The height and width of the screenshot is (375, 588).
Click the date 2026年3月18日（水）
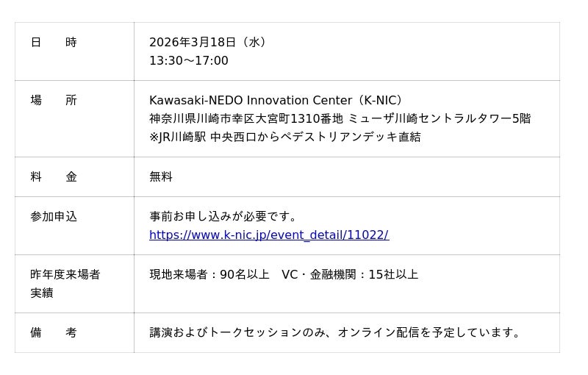209,43
